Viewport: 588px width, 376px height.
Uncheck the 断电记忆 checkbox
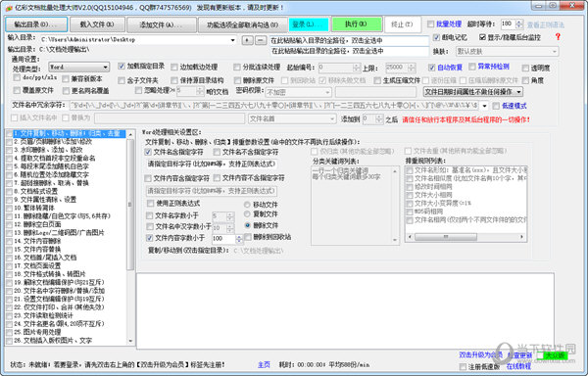pyautogui.click(x=436, y=37)
